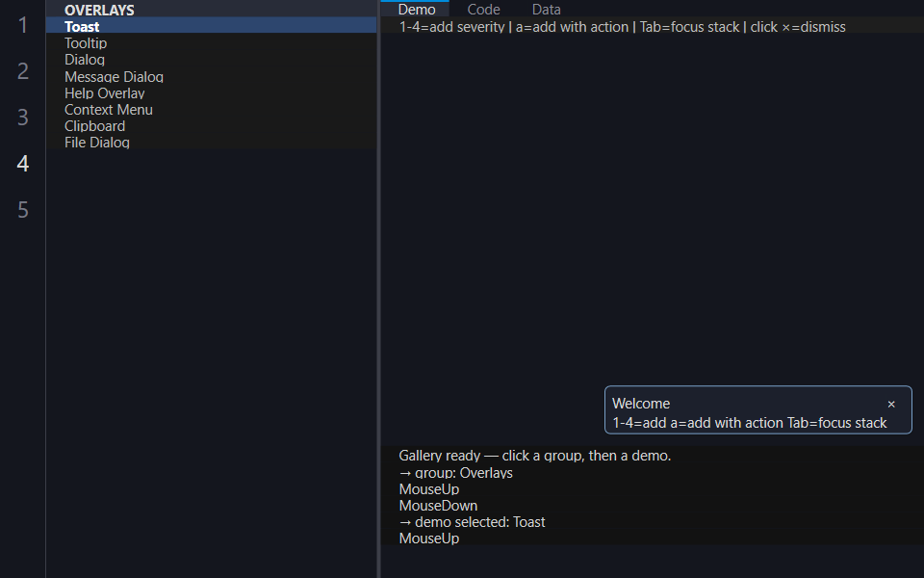Image resolution: width=924 pixels, height=578 pixels.
Task: Click the "group: Overlays" log entry
Action: [x=455, y=472]
